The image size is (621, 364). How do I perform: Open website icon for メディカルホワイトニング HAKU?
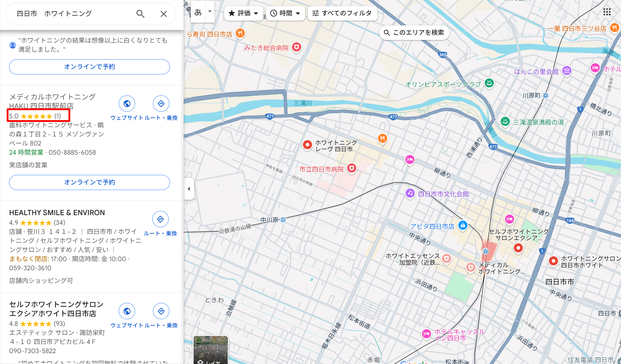tap(127, 103)
